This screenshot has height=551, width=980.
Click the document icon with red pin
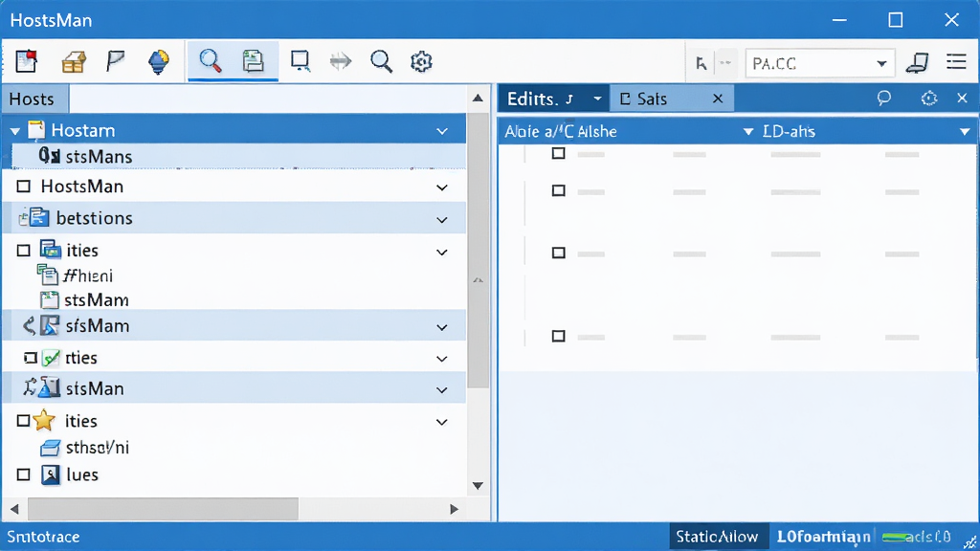point(26,61)
